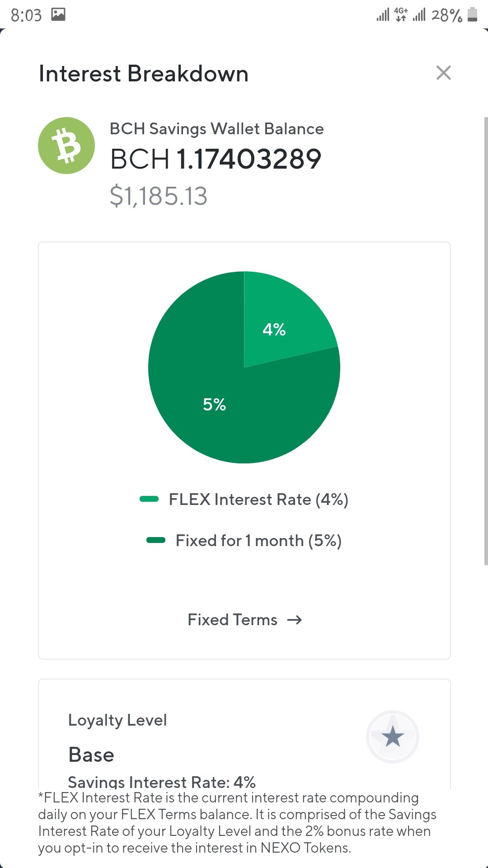Tap the $1,185.13 dollar value
This screenshot has width=488, height=868.
pos(159,196)
